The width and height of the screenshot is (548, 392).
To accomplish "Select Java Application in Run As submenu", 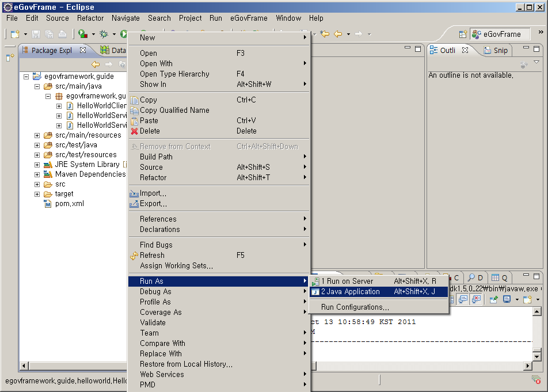I will (350, 292).
